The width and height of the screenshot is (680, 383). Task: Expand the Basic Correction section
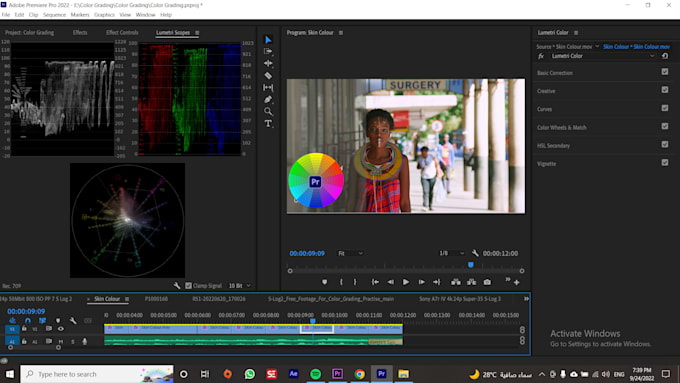click(x=555, y=73)
